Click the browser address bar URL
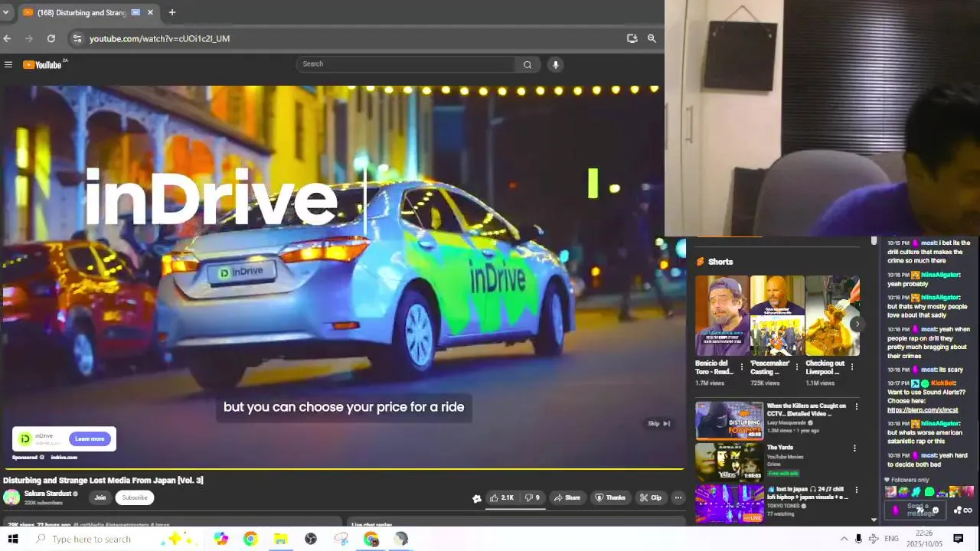The image size is (980, 551). click(159, 38)
